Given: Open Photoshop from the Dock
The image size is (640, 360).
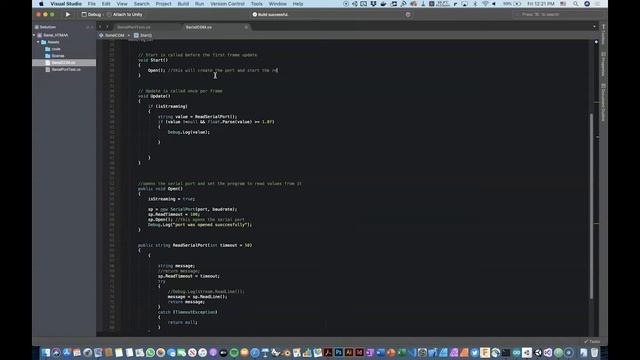Looking at the screenshot, I should pos(338,352).
